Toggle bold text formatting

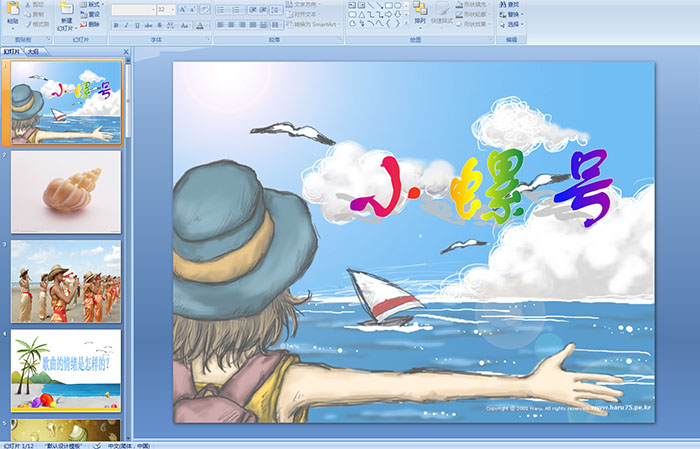click(x=115, y=25)
